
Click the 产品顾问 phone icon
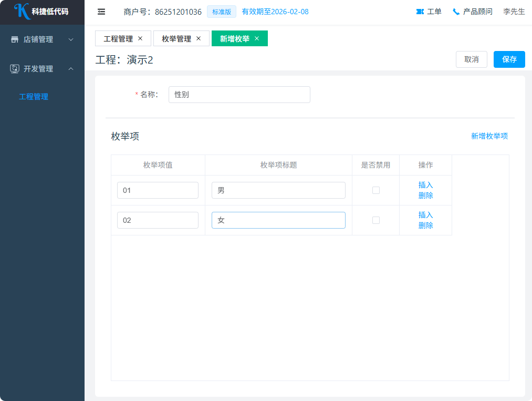(456, 12)
